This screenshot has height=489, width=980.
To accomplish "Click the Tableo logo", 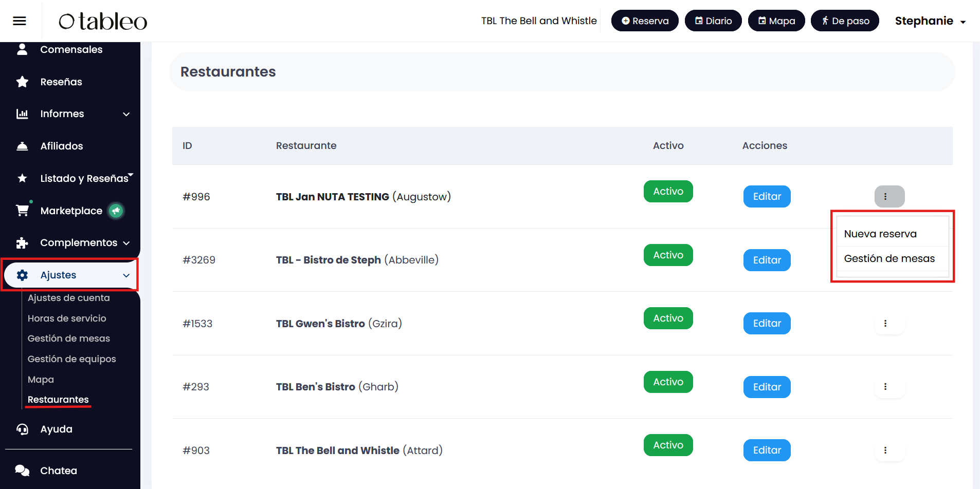I will (103, 21).
